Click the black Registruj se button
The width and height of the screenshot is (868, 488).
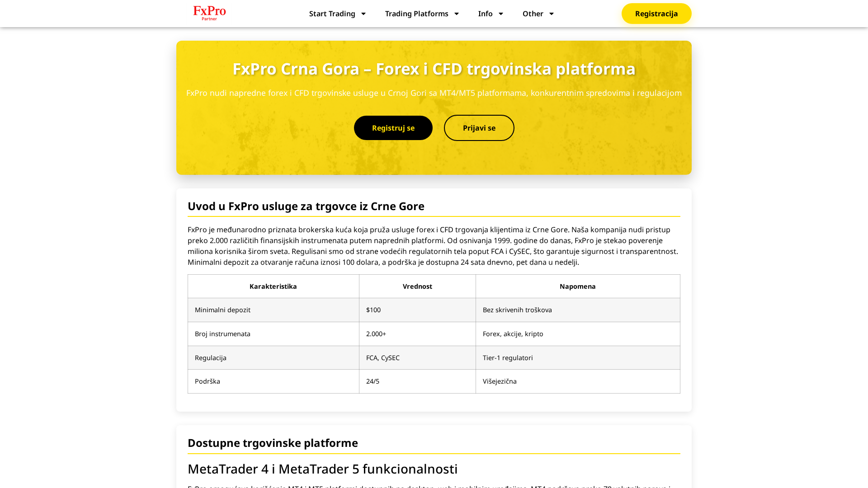point(393,128)
